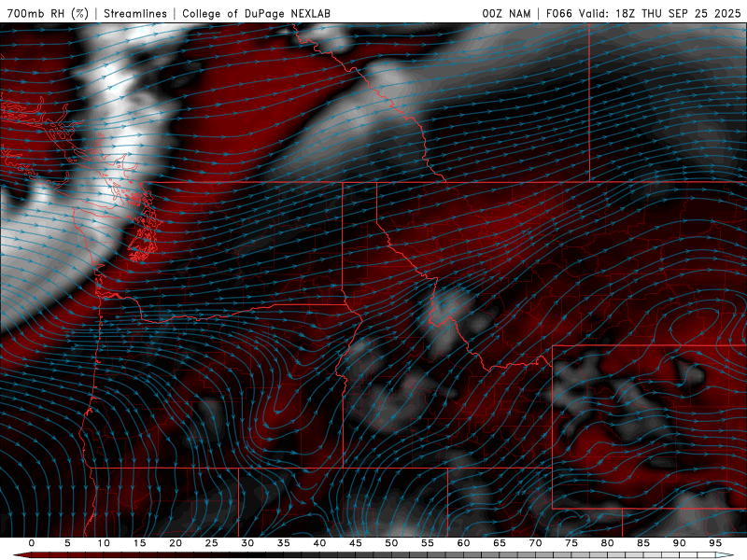Click the "15" value on color scale
This screenshot has height=560, width=747.
139,543
